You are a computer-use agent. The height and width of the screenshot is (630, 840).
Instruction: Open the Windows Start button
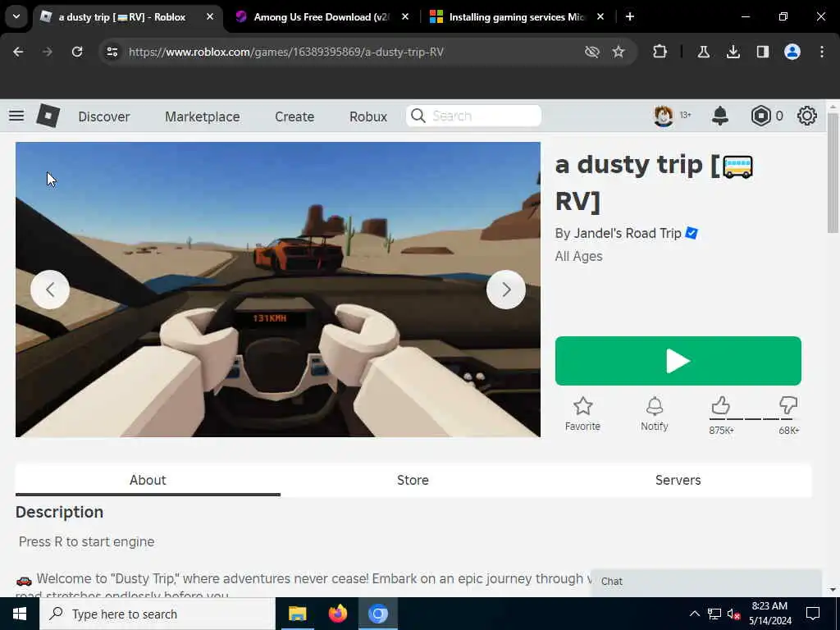[x=20, y=614]
